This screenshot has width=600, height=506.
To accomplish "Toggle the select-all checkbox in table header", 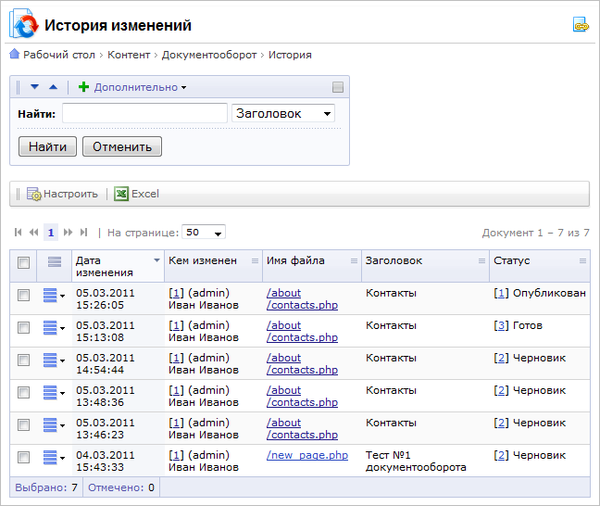I will click(24, 262).
